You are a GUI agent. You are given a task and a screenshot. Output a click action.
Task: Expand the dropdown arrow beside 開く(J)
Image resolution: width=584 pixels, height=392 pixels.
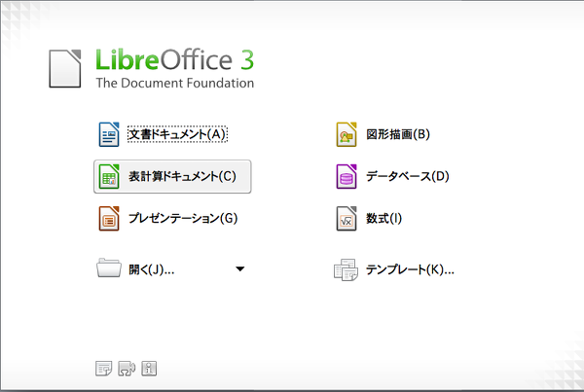pyautogui.click(x=240, y=269)
